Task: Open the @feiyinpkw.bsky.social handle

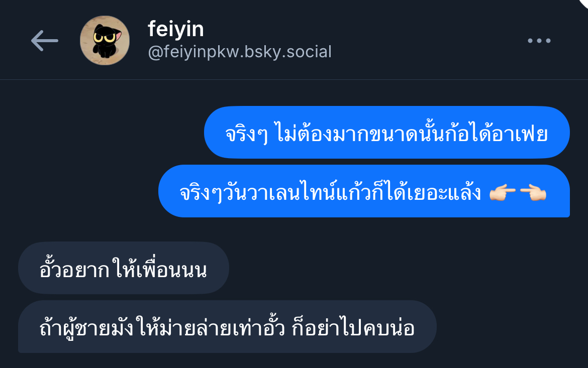Action: pyautogui.click(x=240, y=52)
